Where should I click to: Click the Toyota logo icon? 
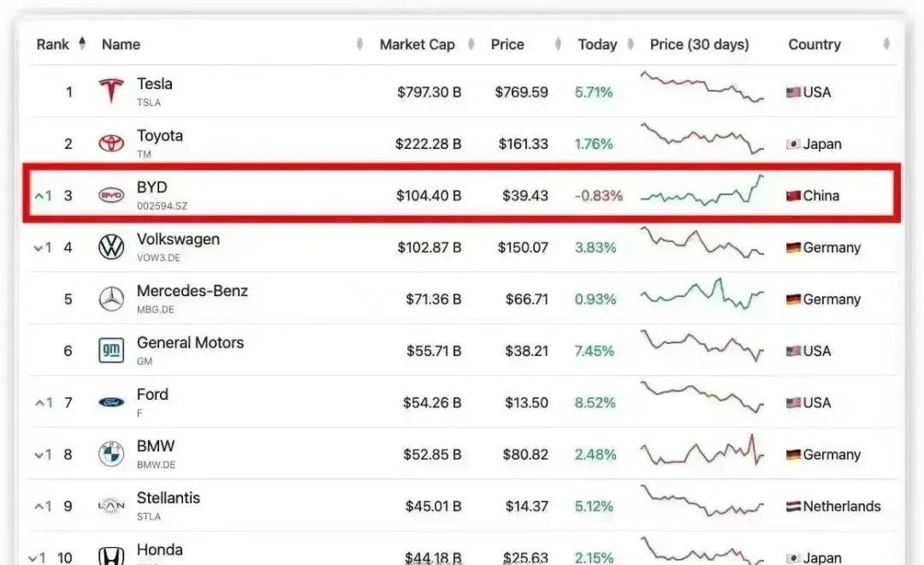click(x=111, y=144)
